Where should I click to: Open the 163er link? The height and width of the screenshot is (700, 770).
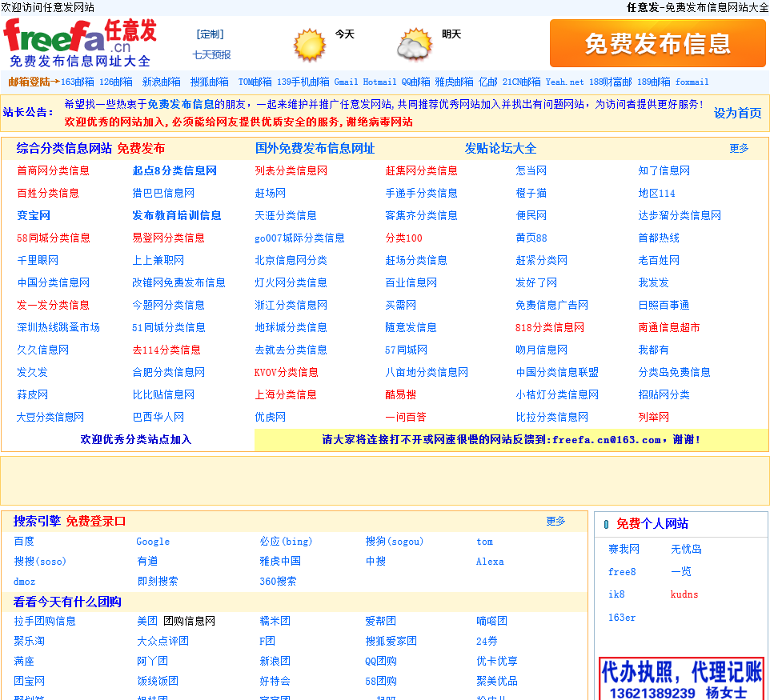tap(622, 618)
